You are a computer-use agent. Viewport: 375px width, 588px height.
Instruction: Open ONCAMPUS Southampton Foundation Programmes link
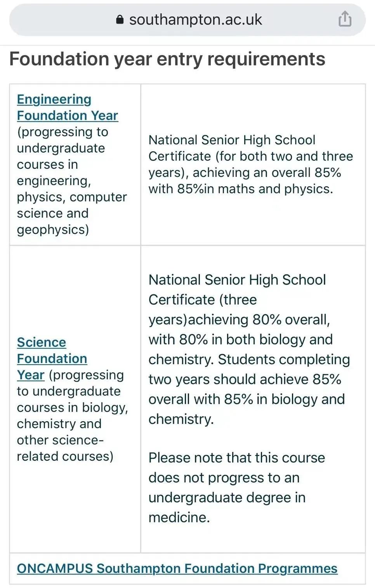click(x=177, y=568)
